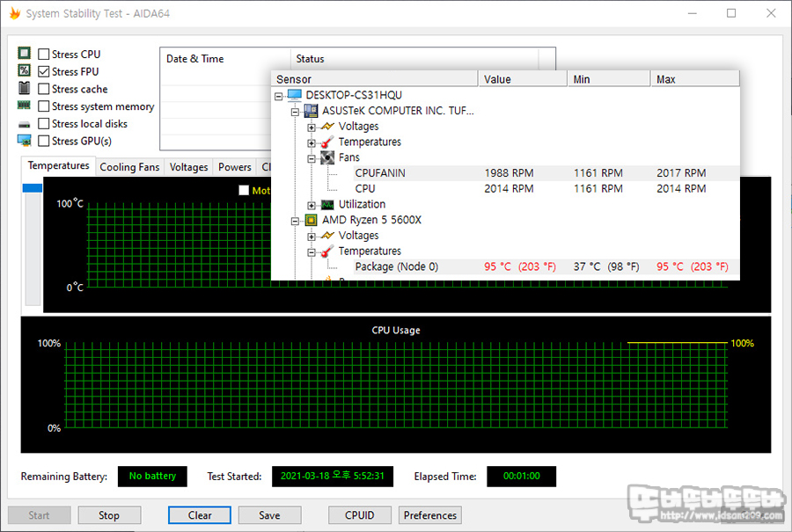
Task: Enable the Stress cache checkbox
Action: click(44, 89)
